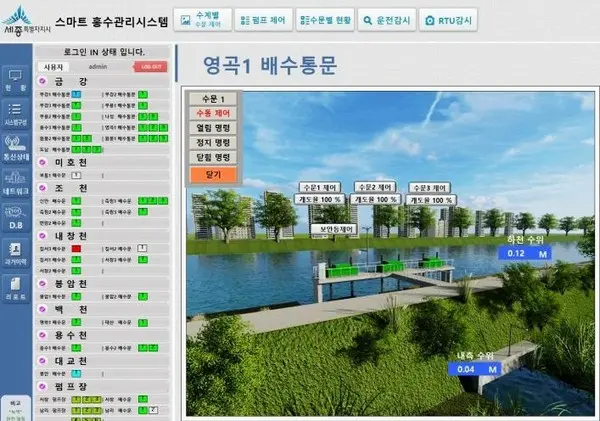600x421 pixels.
Task: Open the RTU감시 camera button
Action: [x=450, y=20]
